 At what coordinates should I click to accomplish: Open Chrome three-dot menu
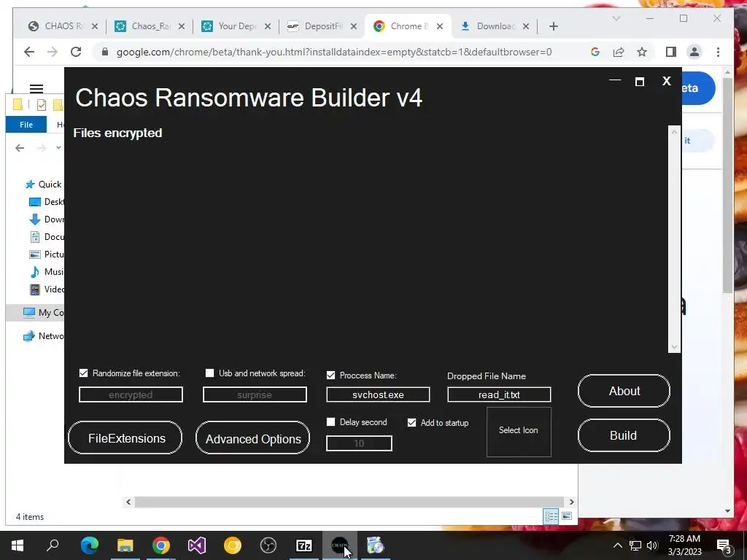718,52
